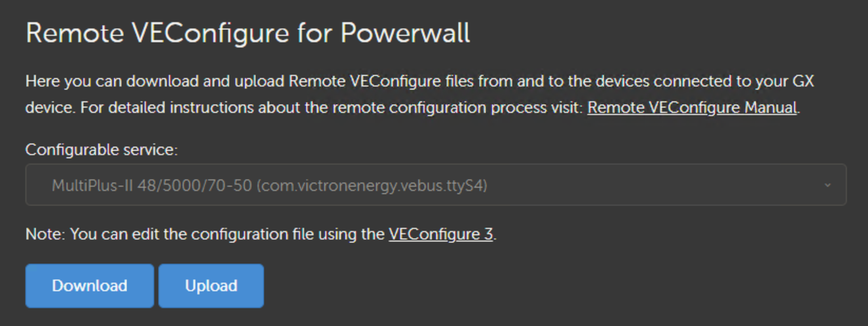Open the Remote VEConfigure Manual link
Image resolution: width=868 pixels, height=326 pixels.
click(692, 107)
